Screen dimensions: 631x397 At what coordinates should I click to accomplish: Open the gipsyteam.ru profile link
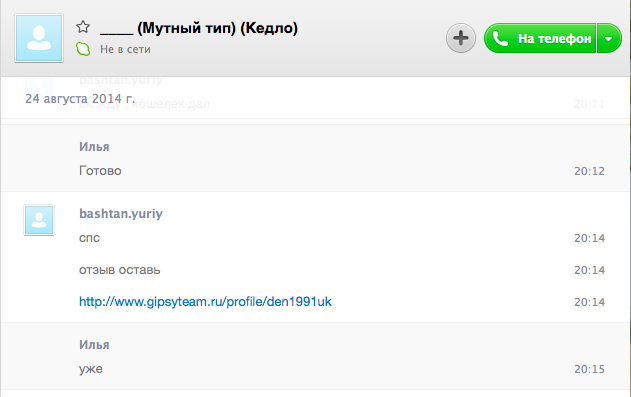(205, 302)
